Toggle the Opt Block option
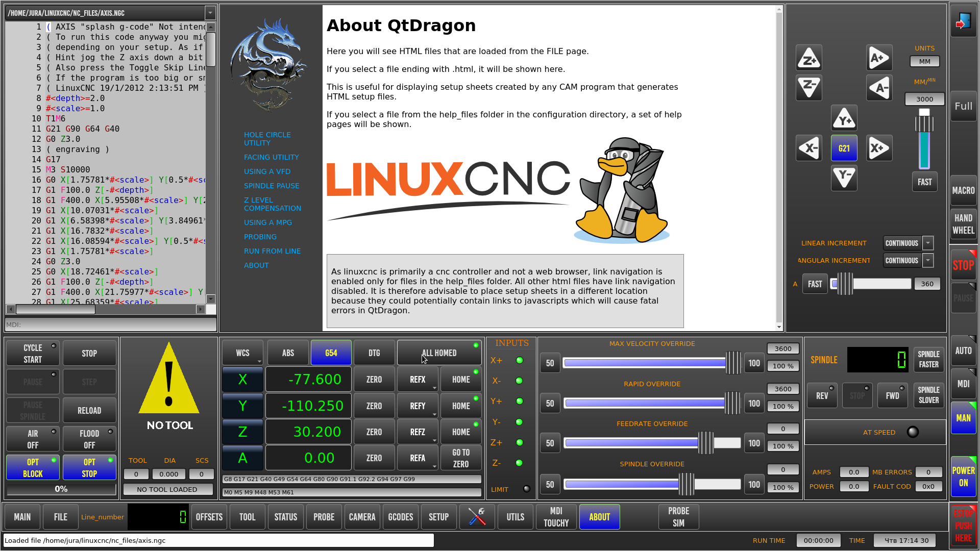 (x=33, y=467)
